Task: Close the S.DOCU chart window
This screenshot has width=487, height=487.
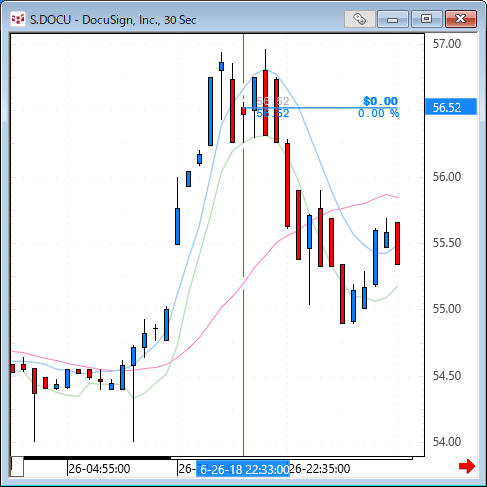Action: (x=461, y=19)
